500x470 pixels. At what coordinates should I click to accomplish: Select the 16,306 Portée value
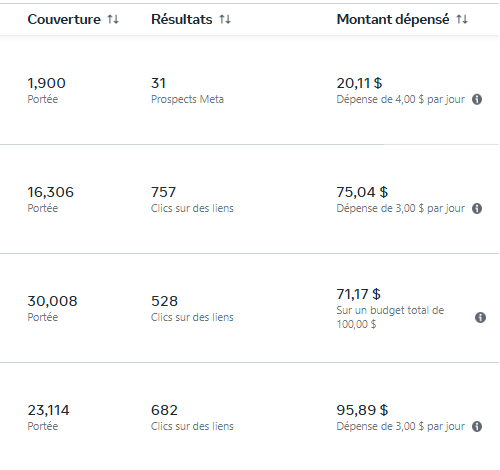(51, 192)
